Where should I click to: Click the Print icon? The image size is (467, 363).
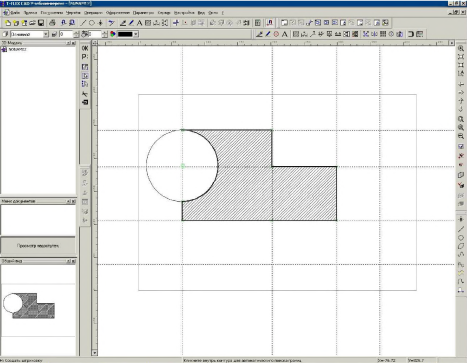[52, 23]
